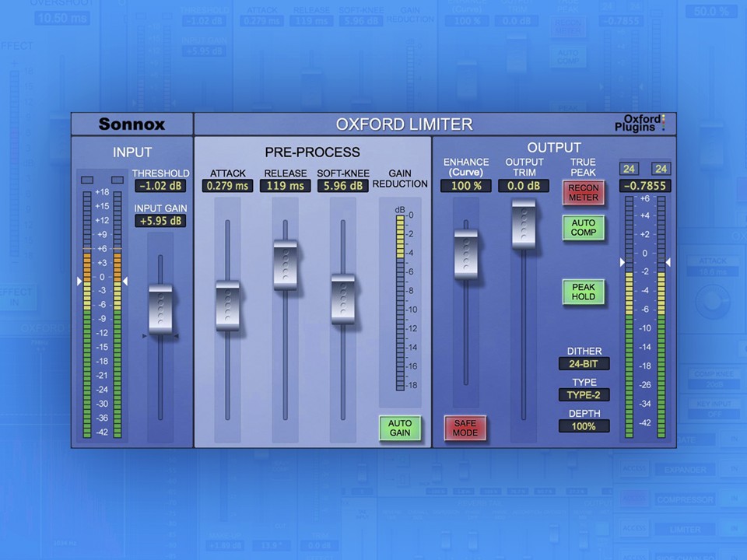Click the Attack fader handle
This screenshot has width=747, height=560.
pyautogui.click(x=228, y=305)
